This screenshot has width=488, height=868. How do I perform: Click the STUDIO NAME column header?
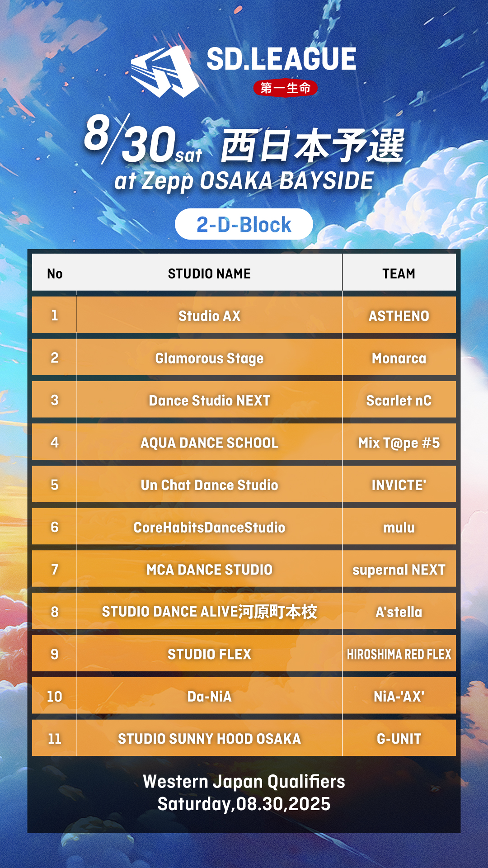tap(209, 274)
